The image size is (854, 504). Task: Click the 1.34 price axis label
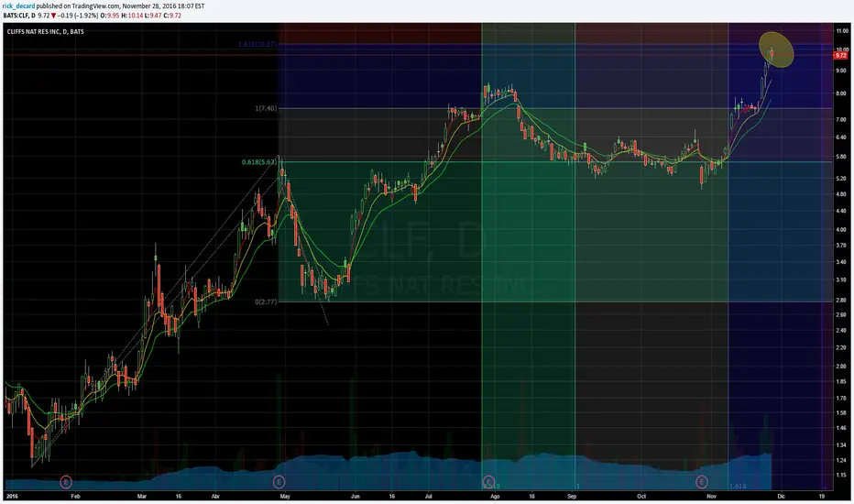[841, 445]
